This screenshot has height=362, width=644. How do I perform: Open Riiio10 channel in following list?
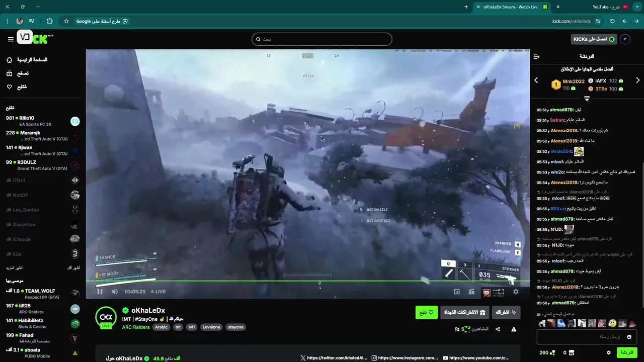click(x=43, y=121)
